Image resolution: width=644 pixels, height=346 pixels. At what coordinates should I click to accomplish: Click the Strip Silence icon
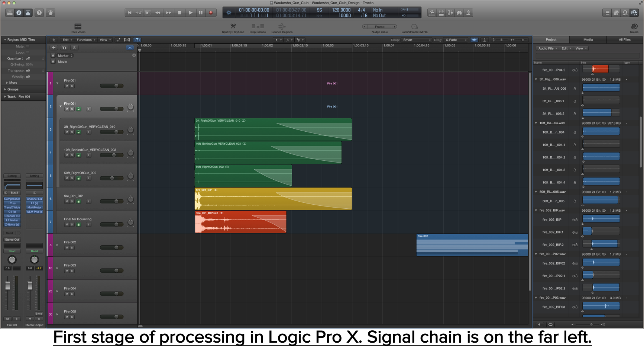(258, 26)
